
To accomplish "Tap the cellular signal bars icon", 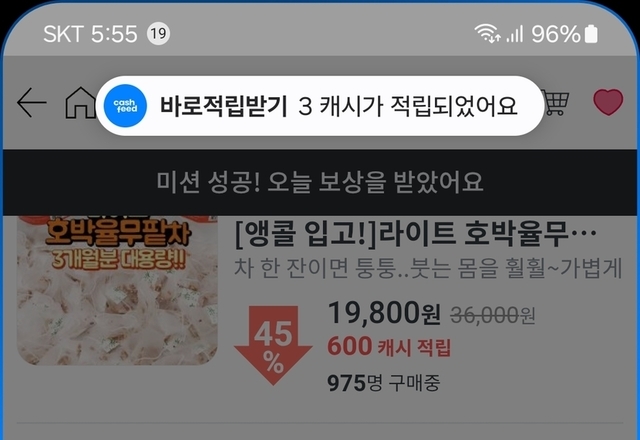I will click(515, 33).
